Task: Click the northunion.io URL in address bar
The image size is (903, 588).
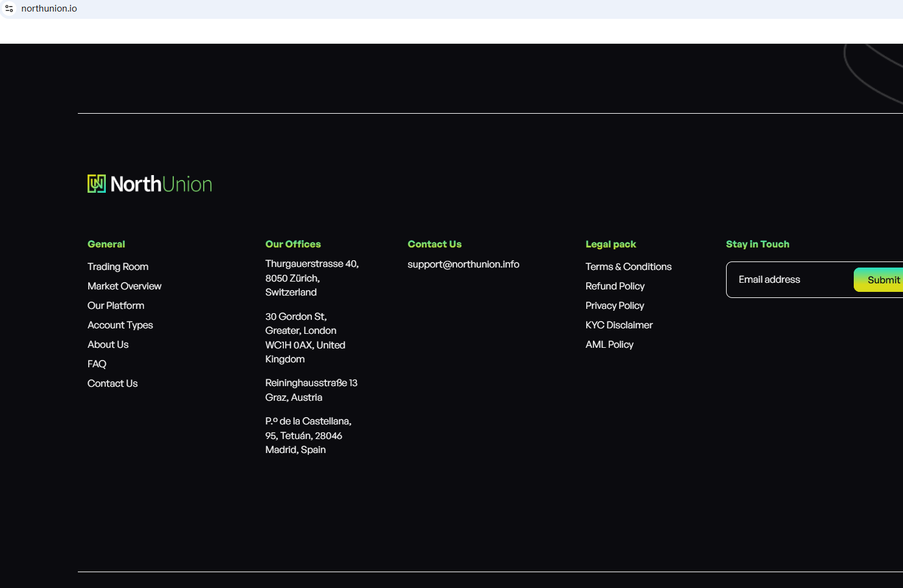Action: [x=49, y=9]
